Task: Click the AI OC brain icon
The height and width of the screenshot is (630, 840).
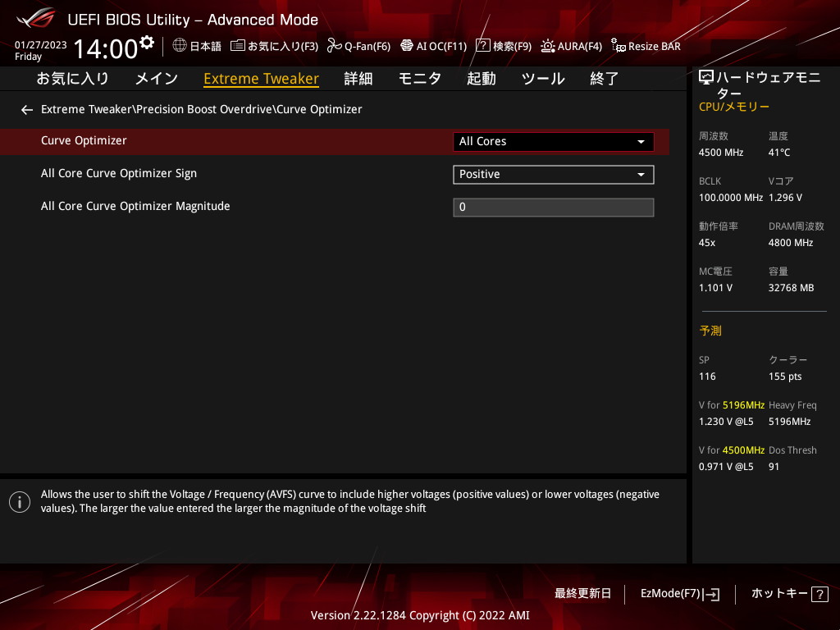Action: (407, 46)
